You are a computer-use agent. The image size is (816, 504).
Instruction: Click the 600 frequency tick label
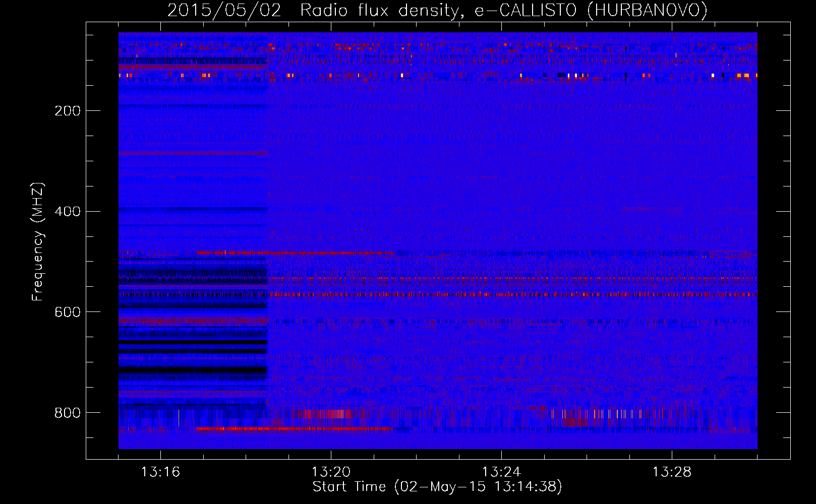coord(68,312)
